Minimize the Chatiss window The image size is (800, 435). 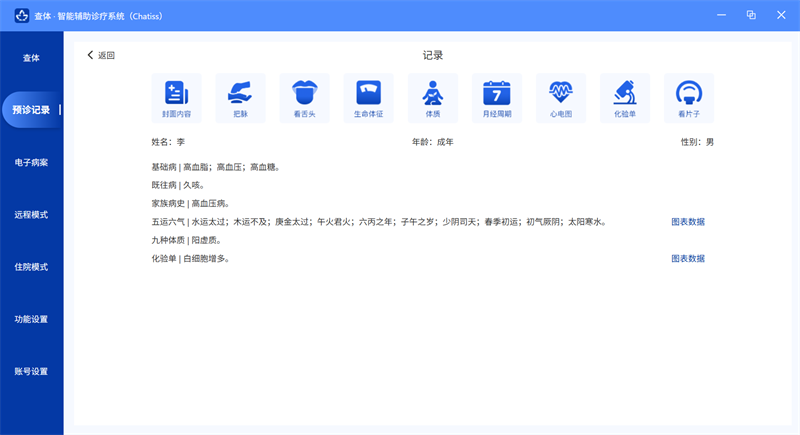tap(721, 15)
